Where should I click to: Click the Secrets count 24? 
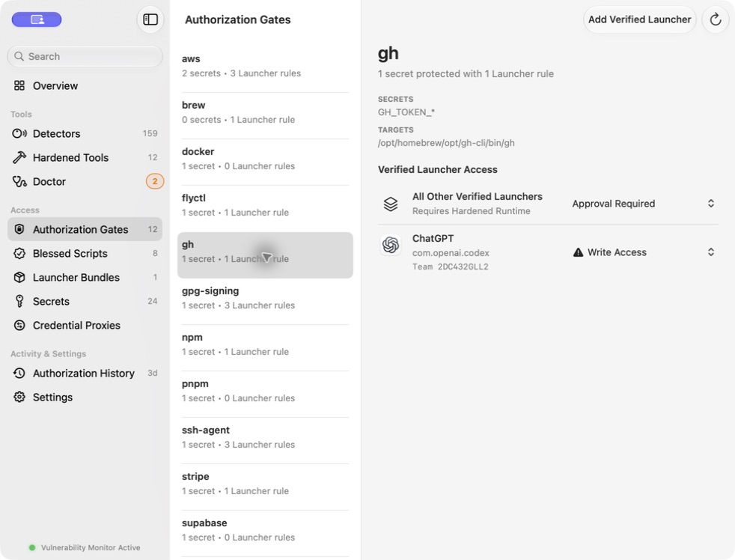153,301
